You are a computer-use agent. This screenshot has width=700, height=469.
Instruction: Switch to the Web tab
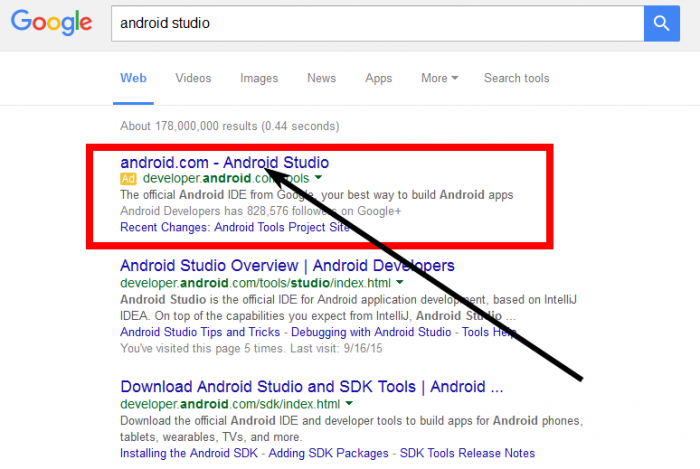(x=133, y=78)
